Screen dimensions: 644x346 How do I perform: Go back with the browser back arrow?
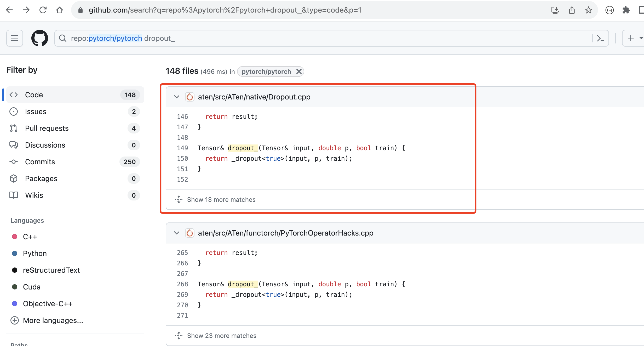click(x=9, y=10)
